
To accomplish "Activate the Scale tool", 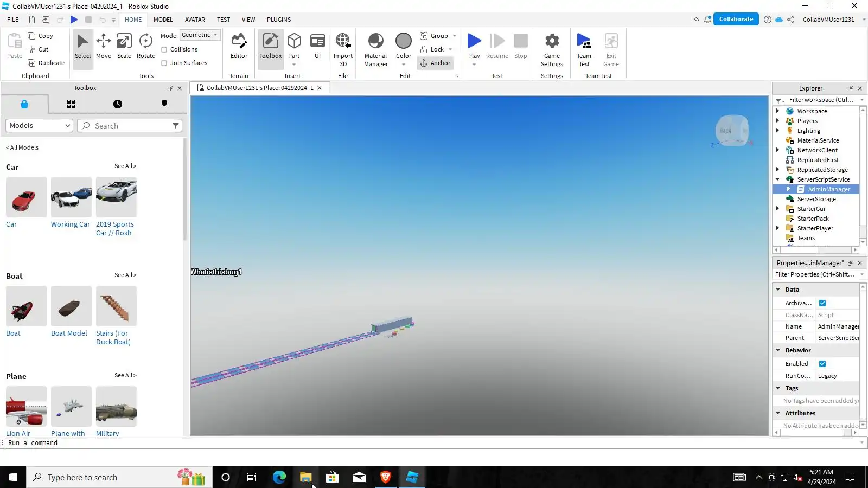I will pos(124,47).
